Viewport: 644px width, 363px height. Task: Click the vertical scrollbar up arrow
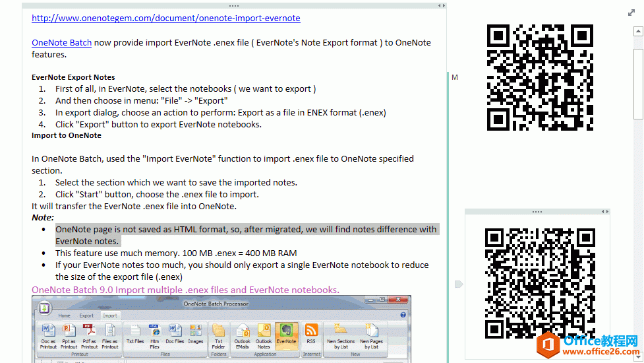[638, 31]
